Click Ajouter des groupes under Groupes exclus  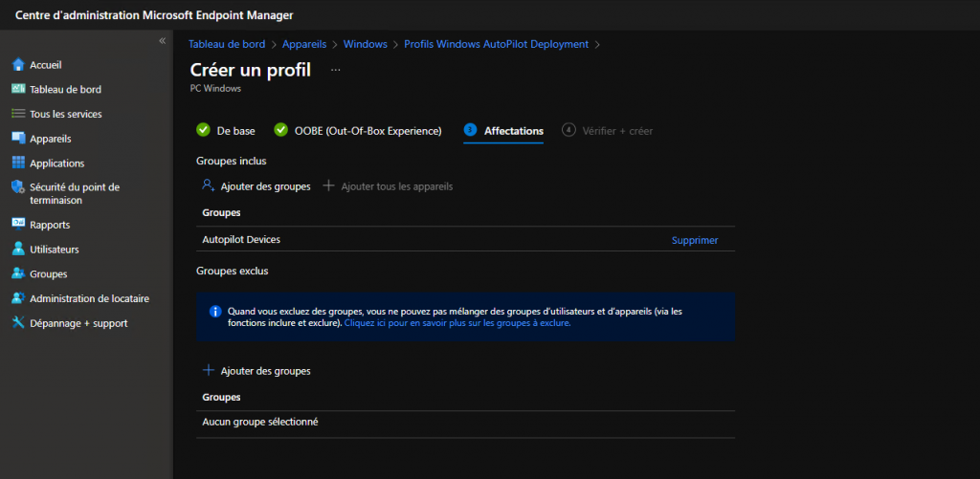click(266, 371)
